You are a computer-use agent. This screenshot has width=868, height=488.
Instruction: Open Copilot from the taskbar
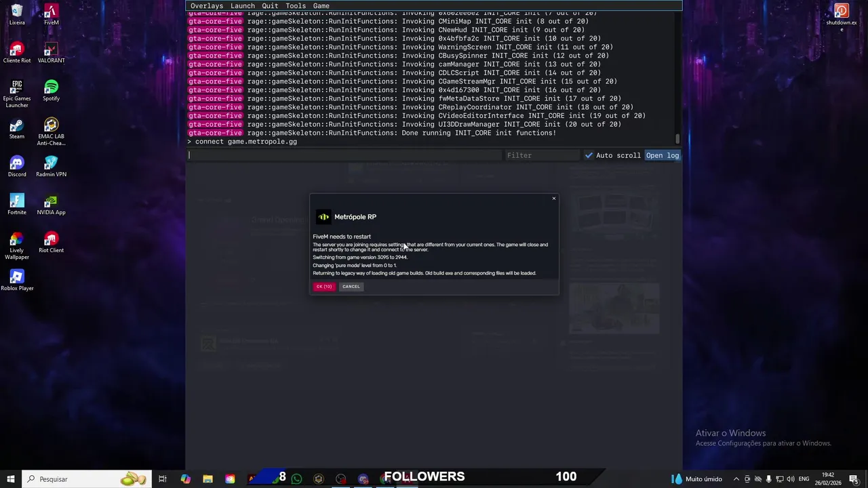pos(185,479)
